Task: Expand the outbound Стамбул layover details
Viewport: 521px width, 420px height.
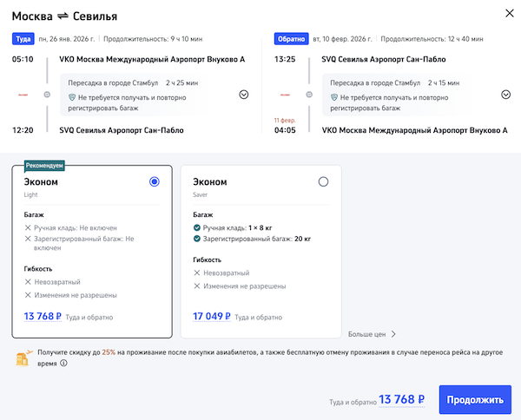Action: click(243, 95)
